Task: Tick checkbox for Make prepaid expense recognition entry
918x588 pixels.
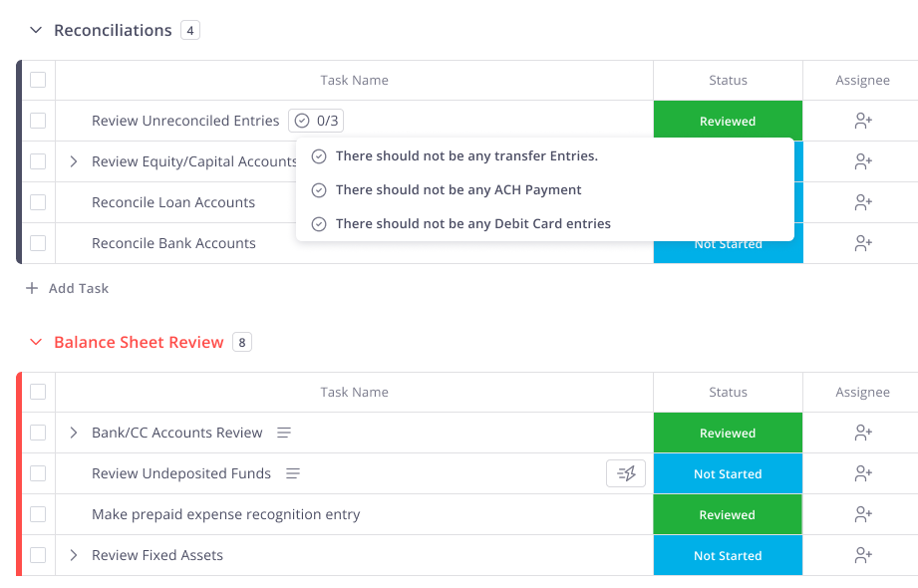Action: point(38,514)
